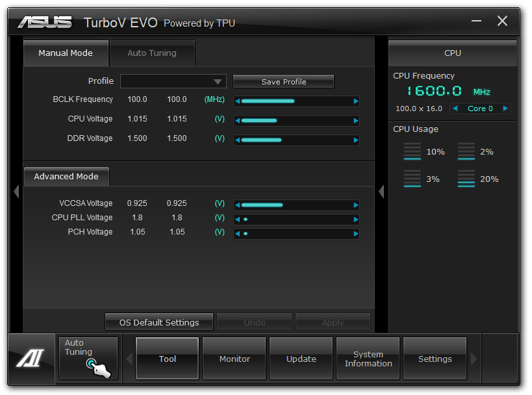Open the Settings menu
Image resolution: width=532 pixels, height=395 pixels.
(435, 359)
